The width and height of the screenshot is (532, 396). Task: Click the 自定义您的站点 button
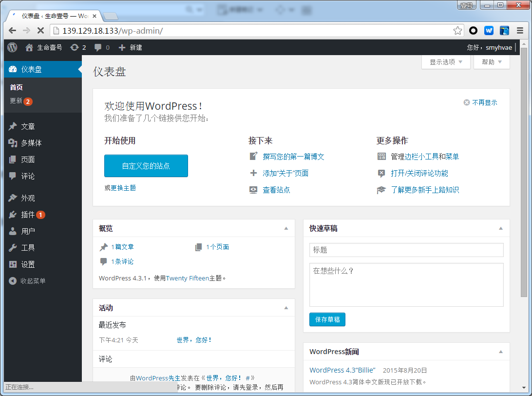pyautogui.click(x=146, y=166)
